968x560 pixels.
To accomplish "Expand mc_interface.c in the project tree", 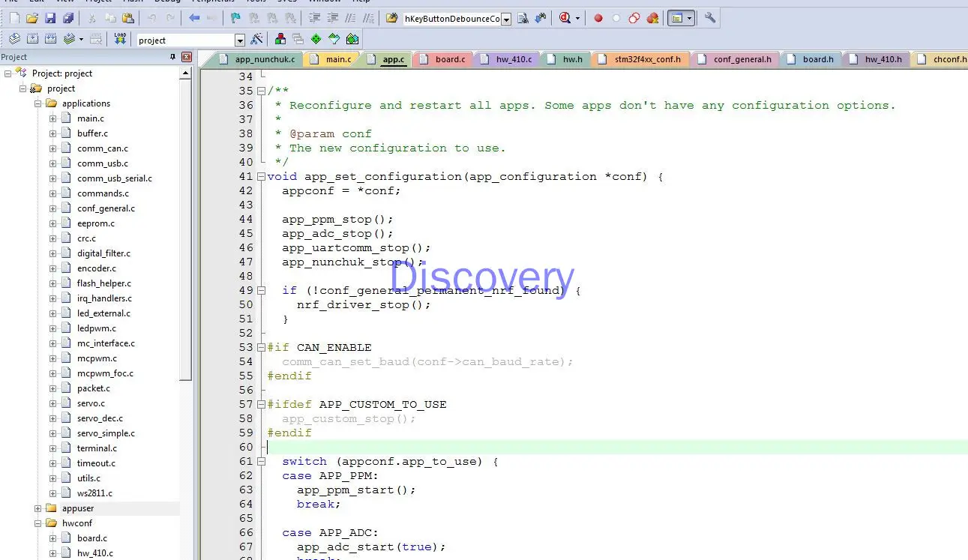I will (53, 343).
